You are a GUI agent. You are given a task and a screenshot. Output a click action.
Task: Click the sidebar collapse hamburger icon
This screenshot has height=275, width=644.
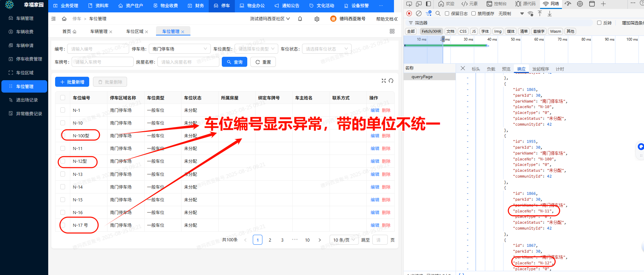pyautogui.click(x=53, y=19)
